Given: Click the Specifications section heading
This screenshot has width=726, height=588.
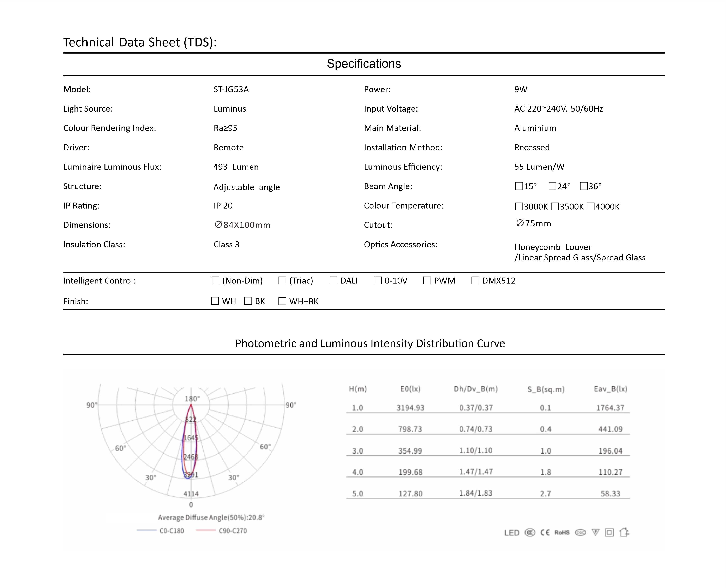Looking at the screenshot, I should [x=364, y=64].
